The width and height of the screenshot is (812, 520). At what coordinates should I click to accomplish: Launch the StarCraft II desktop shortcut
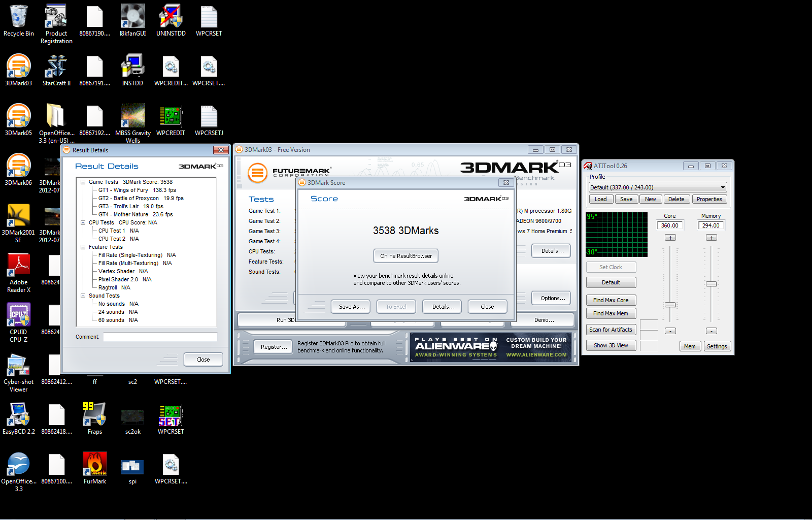coord(56,71)
